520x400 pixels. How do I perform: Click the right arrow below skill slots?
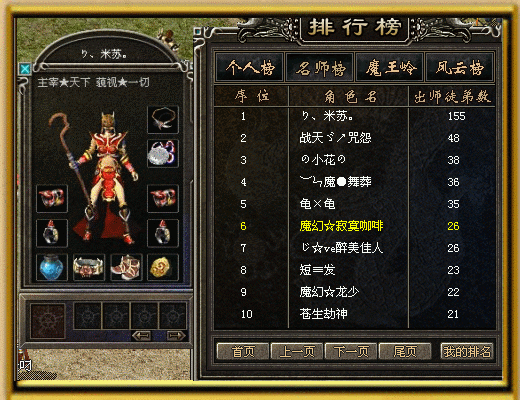[176, 336]
